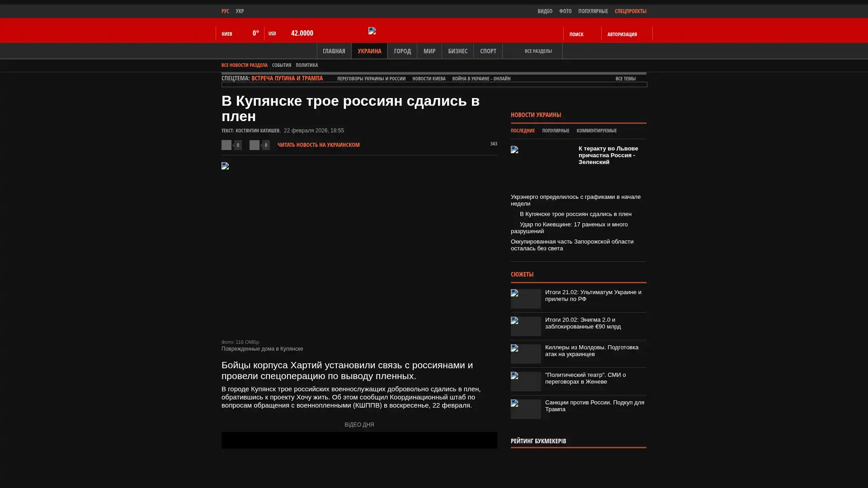Click thumbnail for Итоги 21.02 story

click(x=526, y=299)
